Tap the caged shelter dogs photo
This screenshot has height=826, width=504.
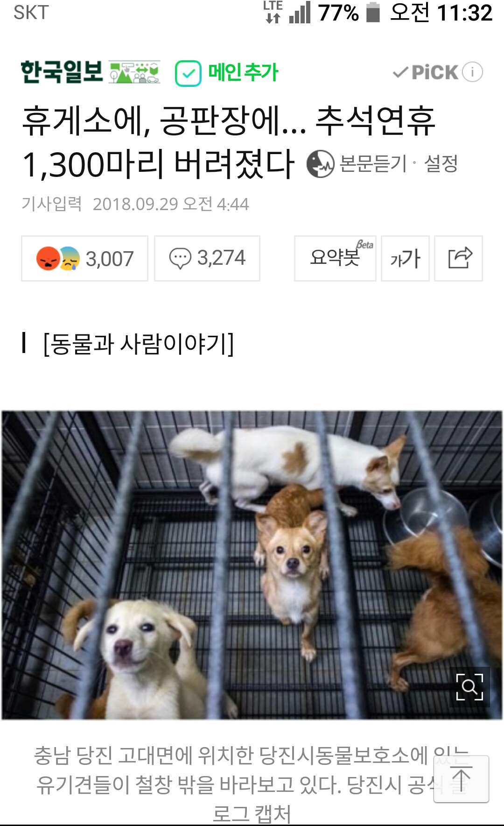point(252,565)
